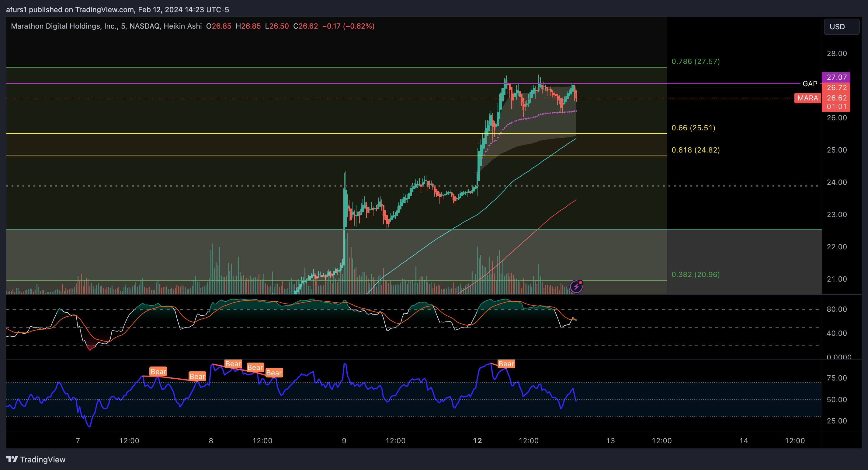Click date 9 on the time axis

[344, 441]
